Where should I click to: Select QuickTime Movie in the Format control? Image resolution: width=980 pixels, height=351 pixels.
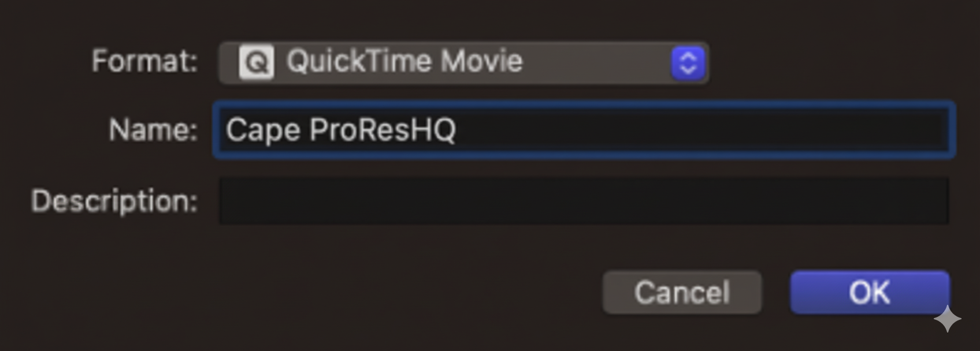click(x=404, y=61)
